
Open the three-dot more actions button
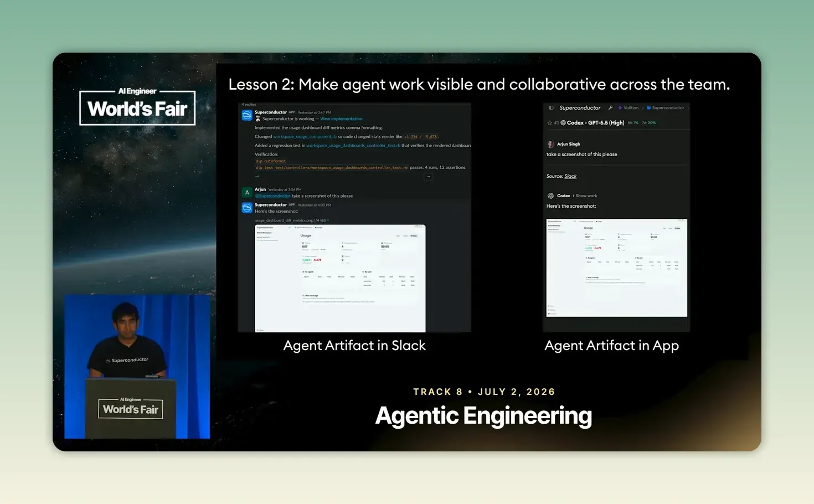click(x=428, y=177)
